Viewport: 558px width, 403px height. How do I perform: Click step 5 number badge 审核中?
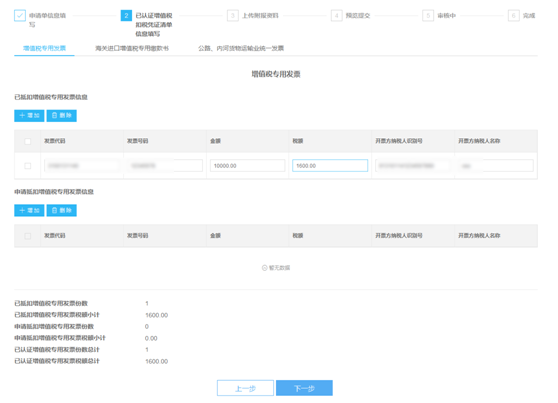coord(428,15)
